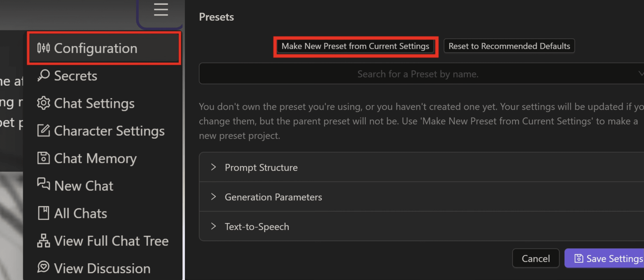Click the Secrets key icon

point(43,75)
